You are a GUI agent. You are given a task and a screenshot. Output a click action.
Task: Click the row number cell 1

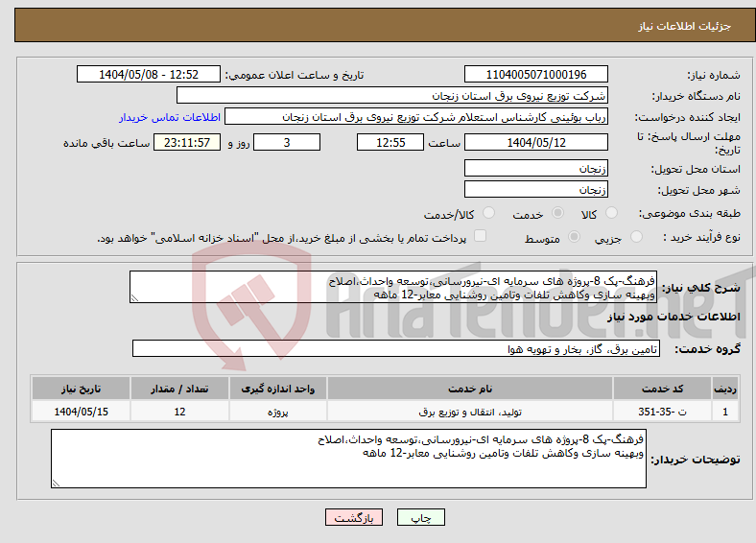pos(725,412)
